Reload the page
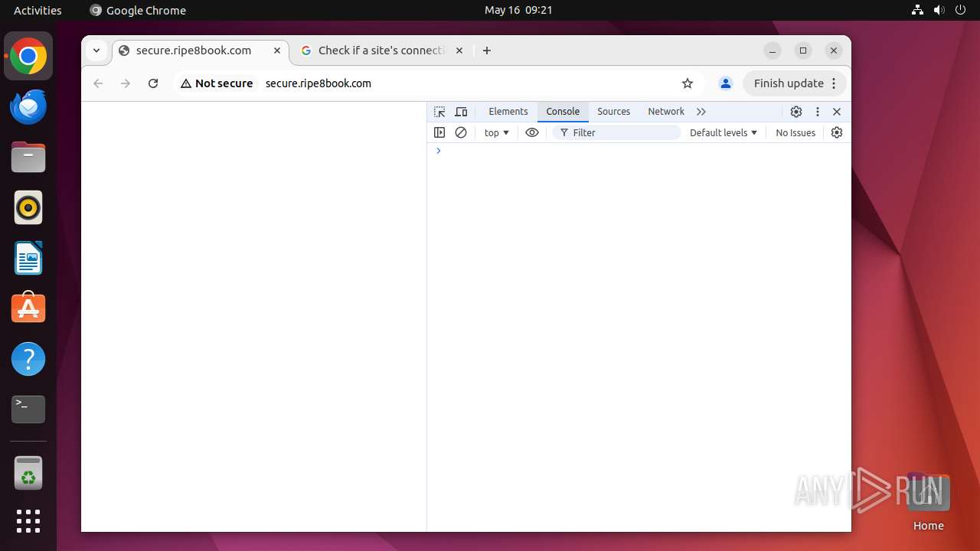Screen dimensions: 980x551 point(153,83)
